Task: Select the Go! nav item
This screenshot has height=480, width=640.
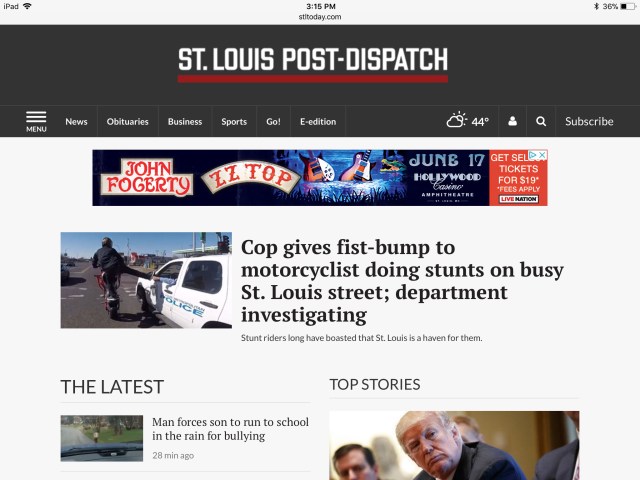Action: 273,122
